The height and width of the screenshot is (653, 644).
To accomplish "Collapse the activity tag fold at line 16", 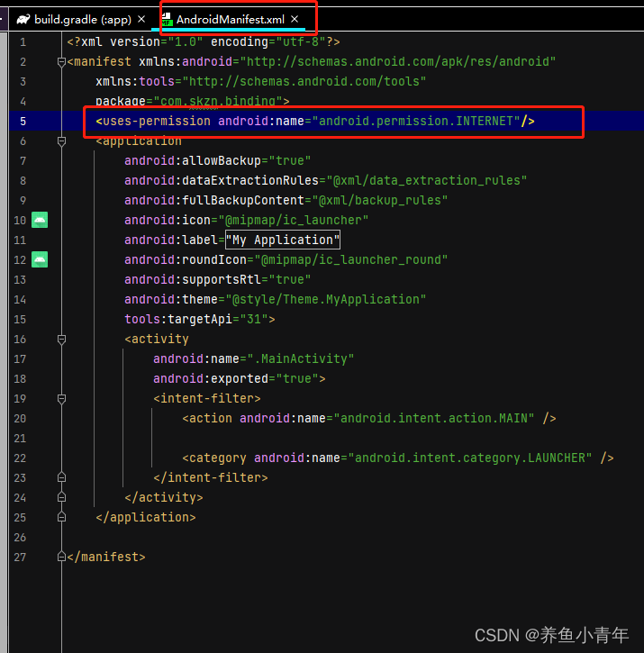I will (x=61, y=340).
